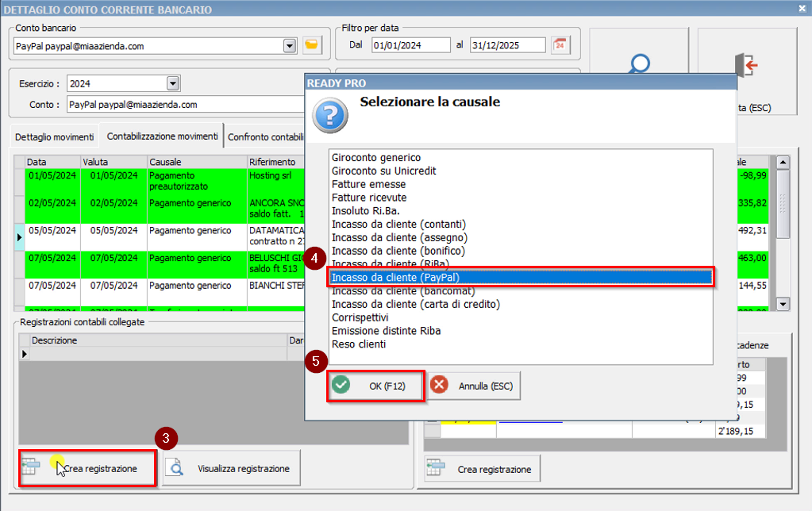Select causale Fatture ricevute
This screenshot has width=812, height=511.
[521, 198]
